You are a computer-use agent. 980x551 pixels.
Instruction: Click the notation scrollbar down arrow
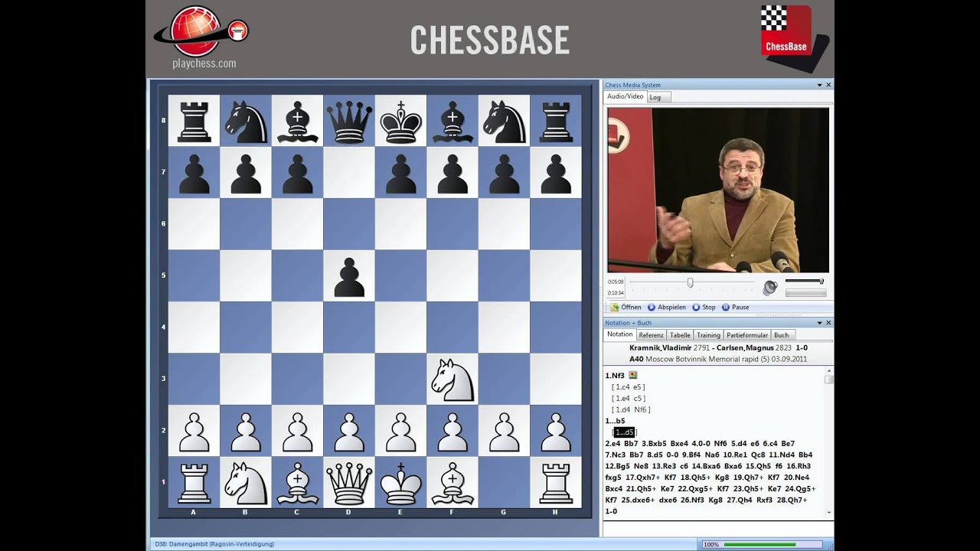(x=829, y=511)
